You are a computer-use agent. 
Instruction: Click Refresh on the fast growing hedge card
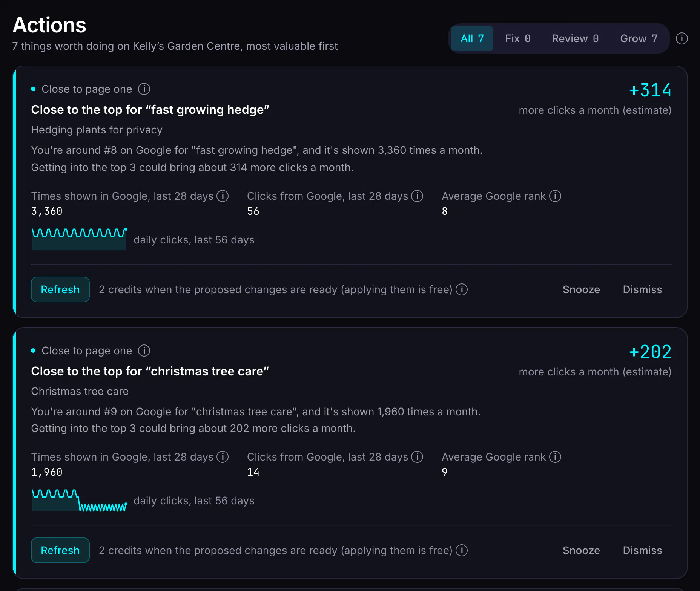pos(60,289)
